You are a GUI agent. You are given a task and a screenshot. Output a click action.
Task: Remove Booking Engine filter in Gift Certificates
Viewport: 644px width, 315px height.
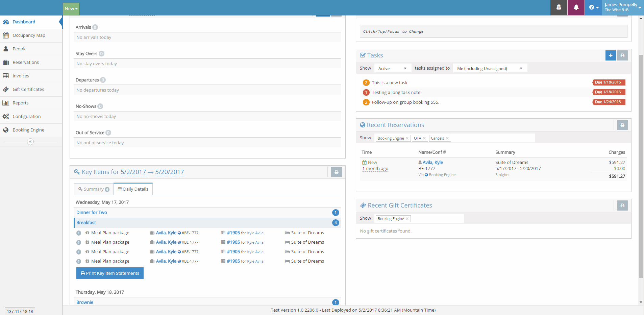pyautogui.click(x=407, y=219)
